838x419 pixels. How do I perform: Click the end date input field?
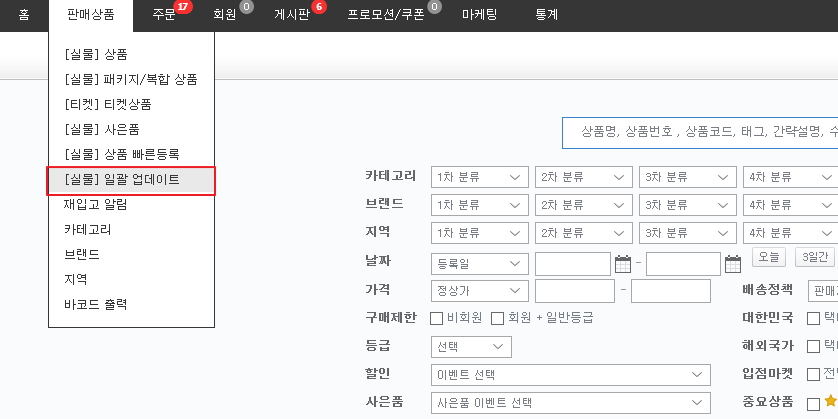click(683, 264)
